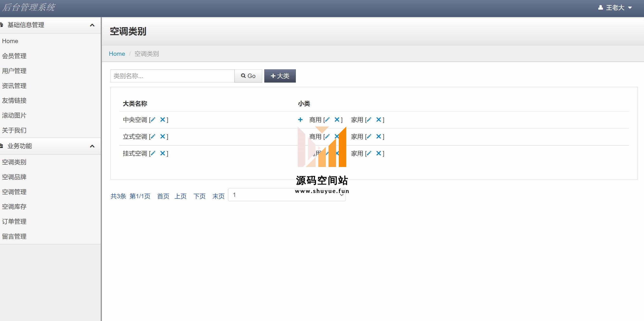Collapse the 业务功能 sidebar section
This screenshot has width=644, height=321.
click(92, 146)
